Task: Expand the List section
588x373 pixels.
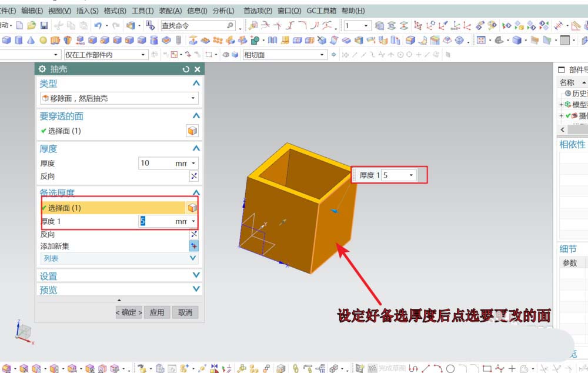Action: [x=193, y=258]
